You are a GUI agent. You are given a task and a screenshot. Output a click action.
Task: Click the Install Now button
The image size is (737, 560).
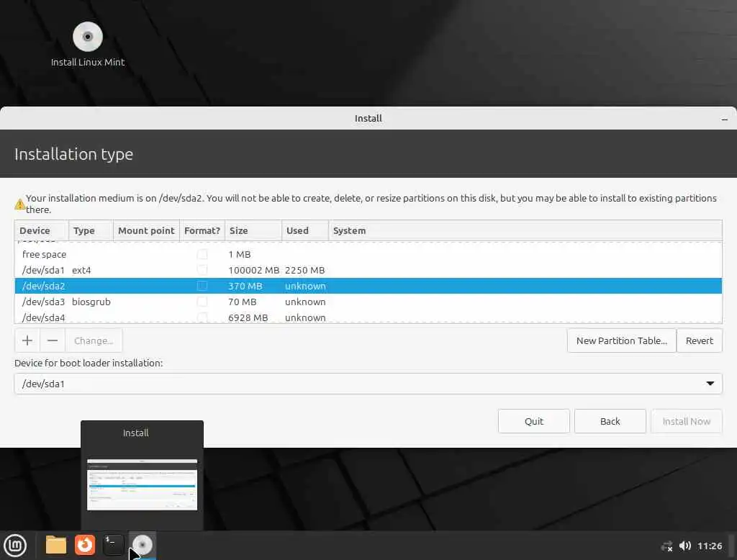(686, 421)
